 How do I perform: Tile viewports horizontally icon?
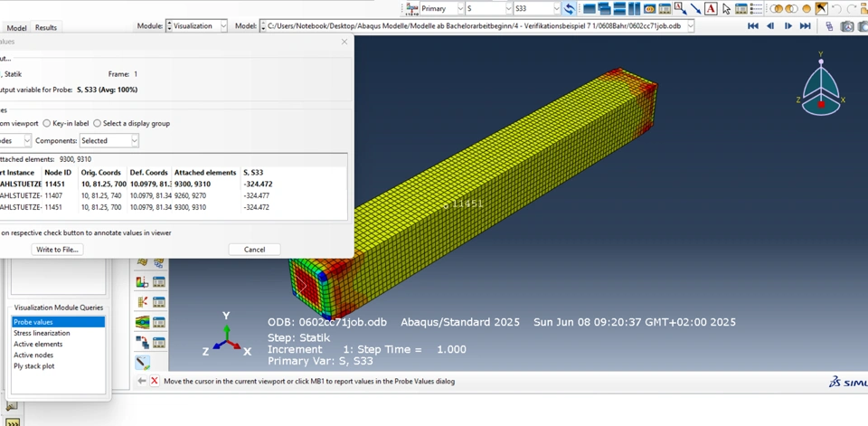point(620,9)
